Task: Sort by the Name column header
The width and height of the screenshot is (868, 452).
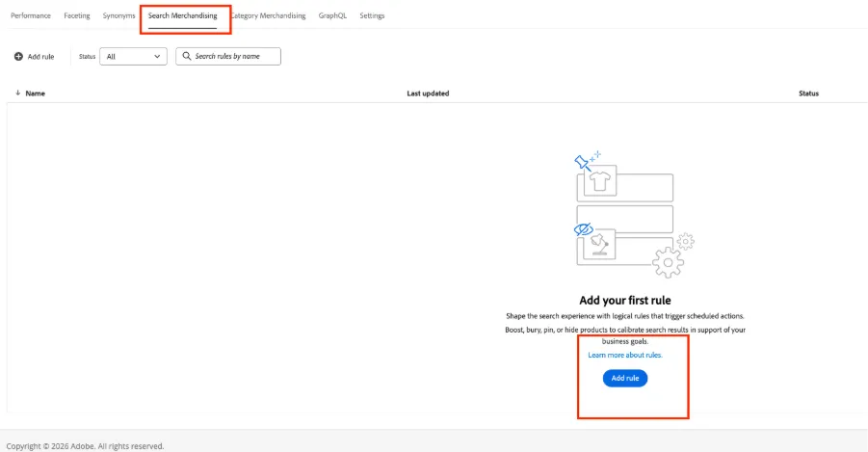Action: (x=35, y=93)
